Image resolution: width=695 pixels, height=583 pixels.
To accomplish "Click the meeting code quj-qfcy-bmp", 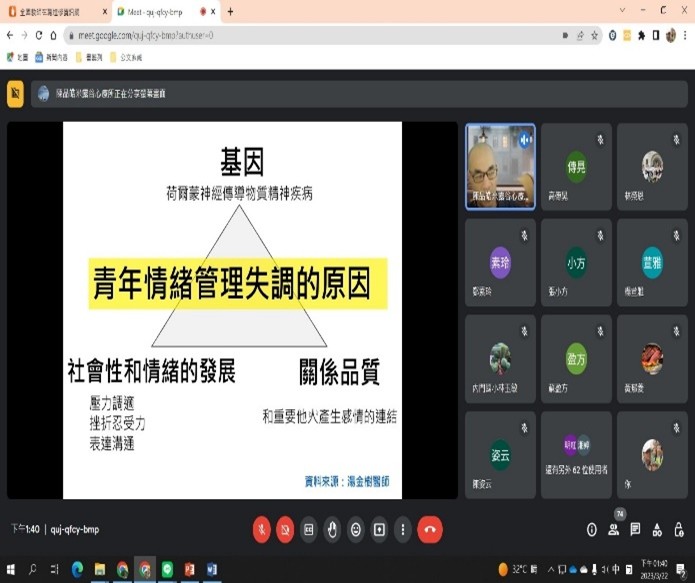I will [74, 529].
